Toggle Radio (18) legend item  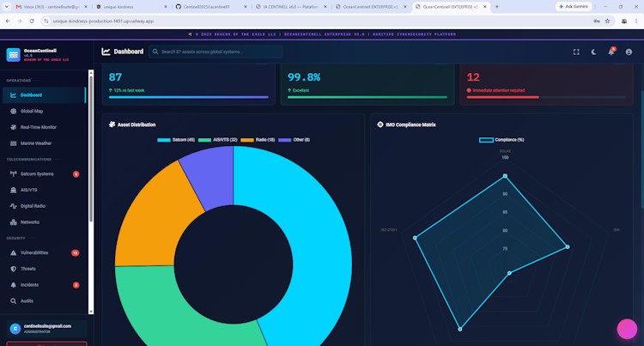coord(258,140)
